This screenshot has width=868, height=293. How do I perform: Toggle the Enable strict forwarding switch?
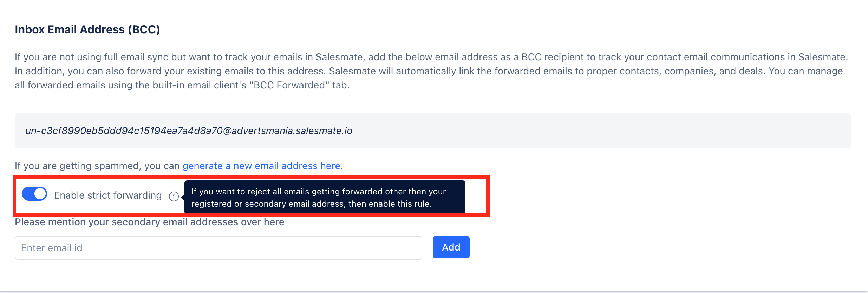point(34,194)
